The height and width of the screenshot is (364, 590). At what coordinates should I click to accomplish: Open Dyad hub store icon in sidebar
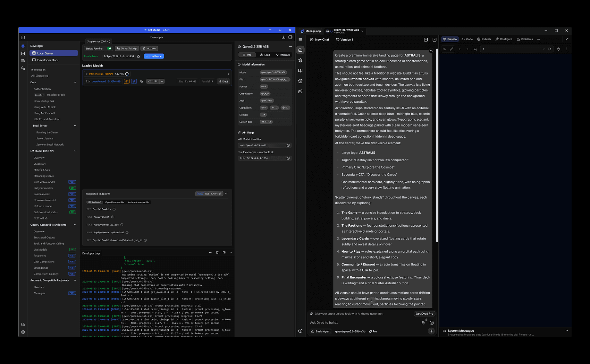pyautogui.click(x=300, y=81)
